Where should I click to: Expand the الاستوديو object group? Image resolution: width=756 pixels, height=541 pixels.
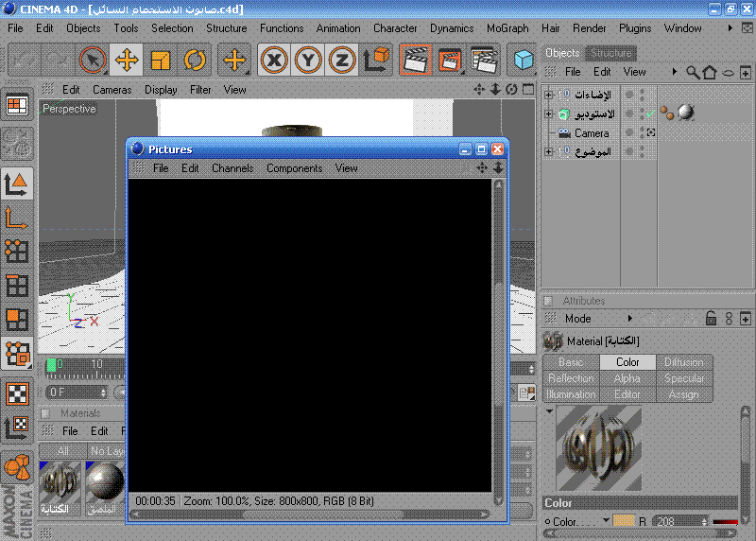click(x=548, y=113)
